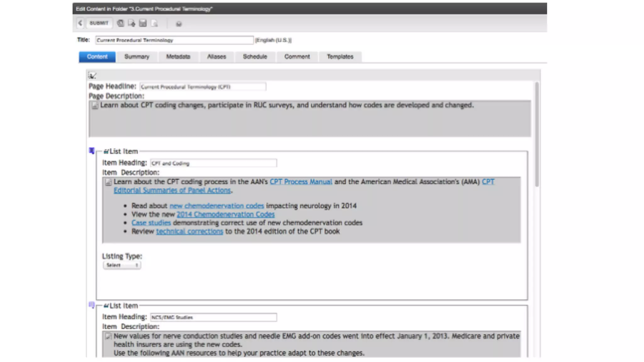Click the blank-page icon after the save icon

pyautogui.click(x=154, y=23)
